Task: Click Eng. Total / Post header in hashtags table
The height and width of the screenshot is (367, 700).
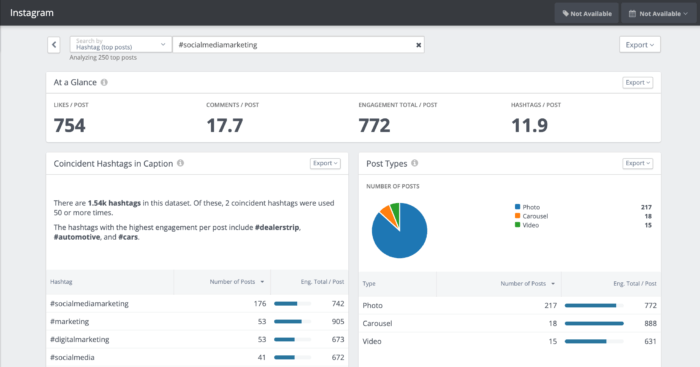Action: [322, 282]
